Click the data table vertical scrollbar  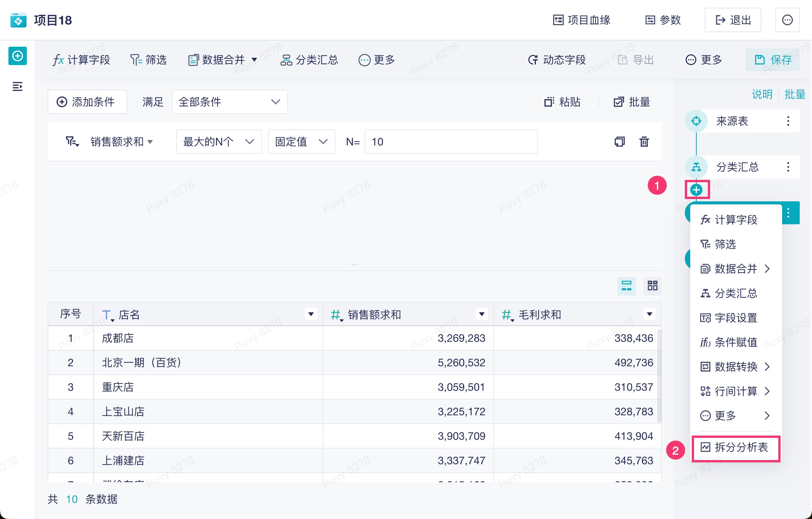(x=659, y=375)
